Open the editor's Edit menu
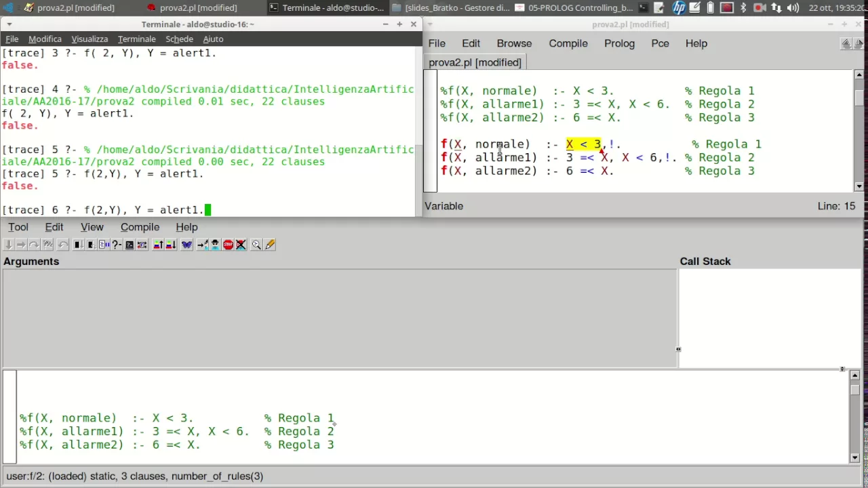The height and width of the screenshot is (488, 868). (471, 43)
